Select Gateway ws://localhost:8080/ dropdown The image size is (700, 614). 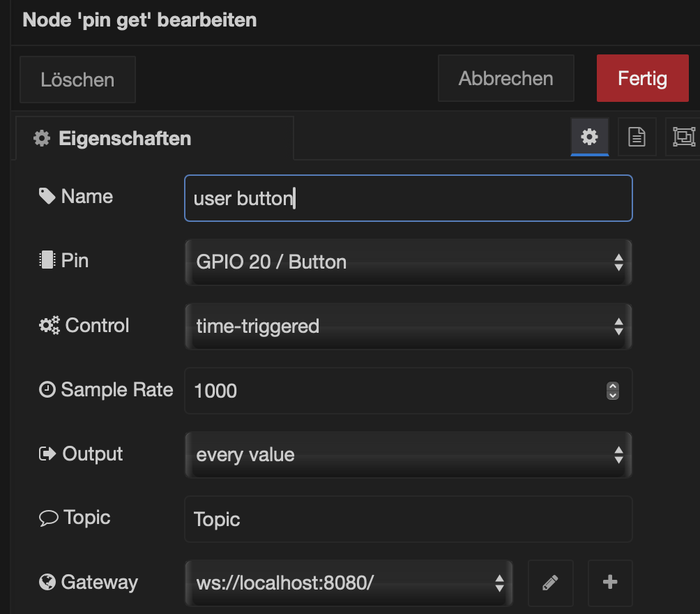(x=349, y=583)
